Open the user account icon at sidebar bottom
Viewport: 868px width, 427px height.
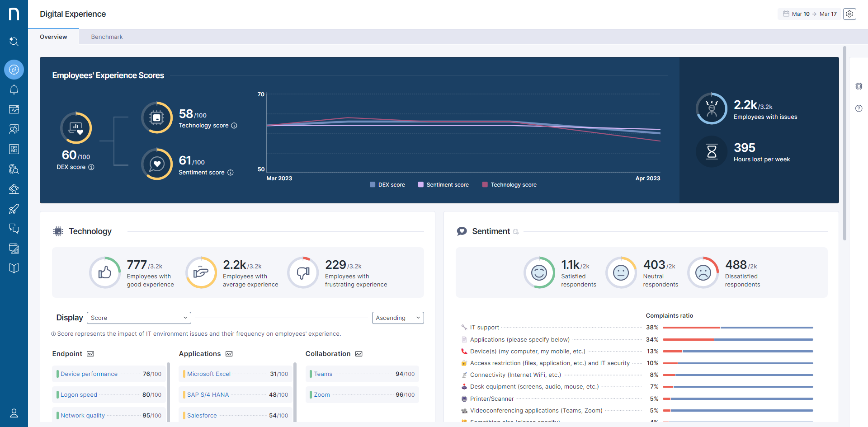[x=14, y=413]
